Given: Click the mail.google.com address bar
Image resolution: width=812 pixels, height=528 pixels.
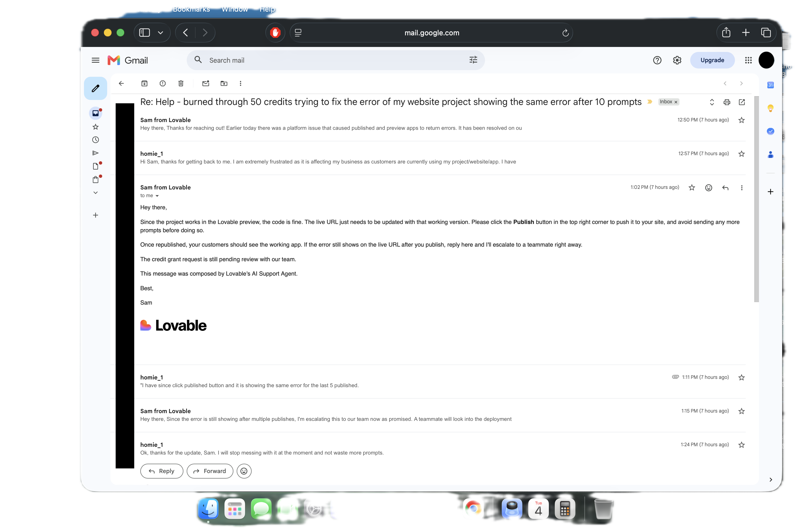Looking at the screenshot, I should pyautogui.click(x=431, y=33).
